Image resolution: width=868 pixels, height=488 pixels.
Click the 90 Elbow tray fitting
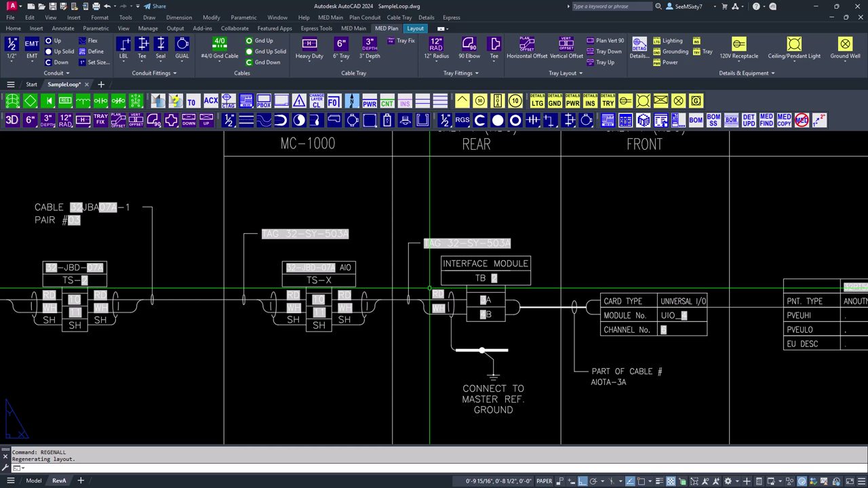click(469, 48)
